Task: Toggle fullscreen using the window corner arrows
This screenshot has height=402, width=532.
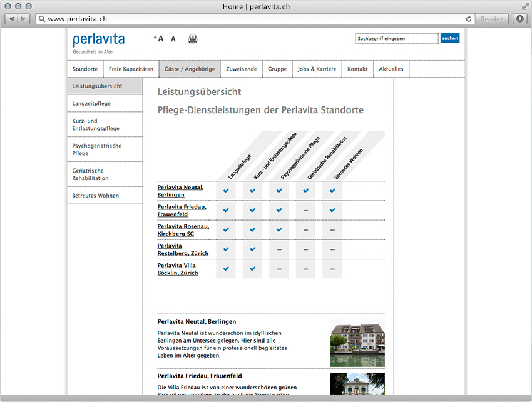Action: click(525, 6)
